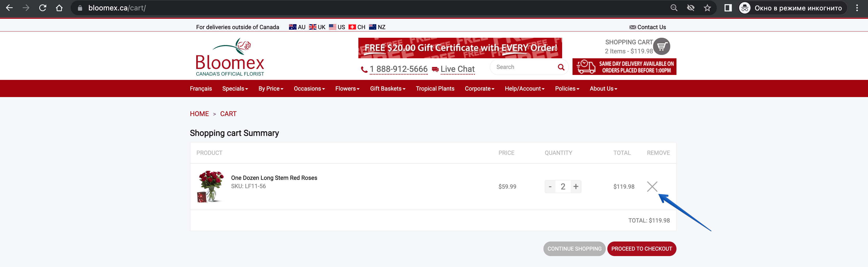Expand the Gift Baskets menu
The height and width of the screenshot is (267, 868).
tap(388, 88)
